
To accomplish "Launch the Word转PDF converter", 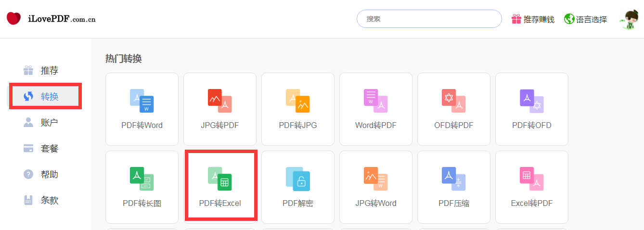I will 376,109.
